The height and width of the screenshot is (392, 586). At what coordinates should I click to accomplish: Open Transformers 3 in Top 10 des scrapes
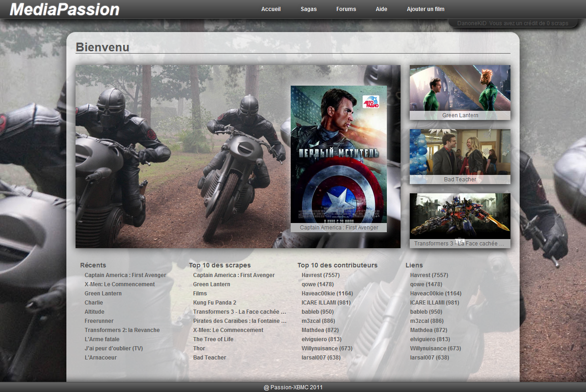(x=239, y=312)
